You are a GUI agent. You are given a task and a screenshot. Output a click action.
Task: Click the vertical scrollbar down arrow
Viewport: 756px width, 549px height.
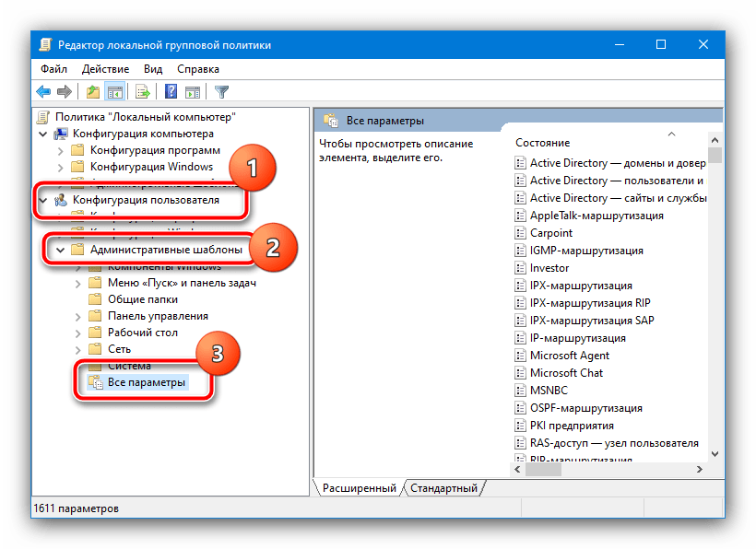point(715,455)
